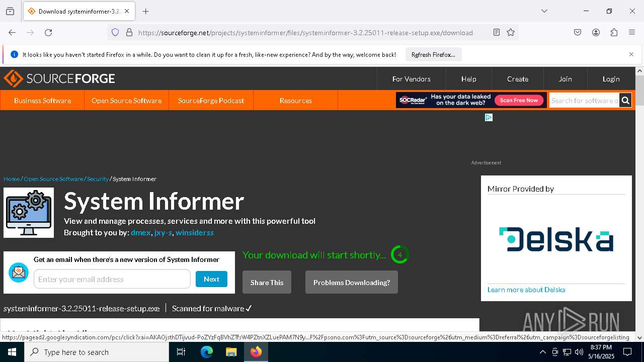Click the Search for software field
The width and height of the screenshot is (644, 362).
coord(584,101)
